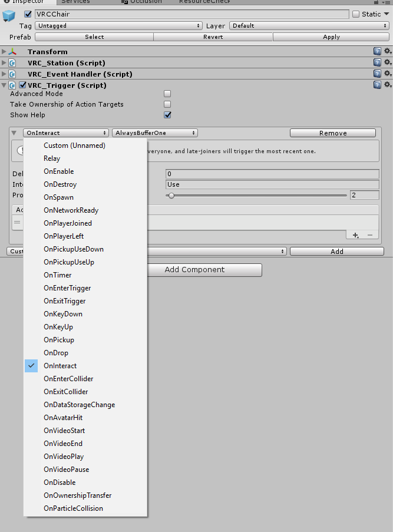The width and height of the screenshot is (393, 532).
Task: Click the OnInteract trigger type dropdown
Action: point(66,133)
